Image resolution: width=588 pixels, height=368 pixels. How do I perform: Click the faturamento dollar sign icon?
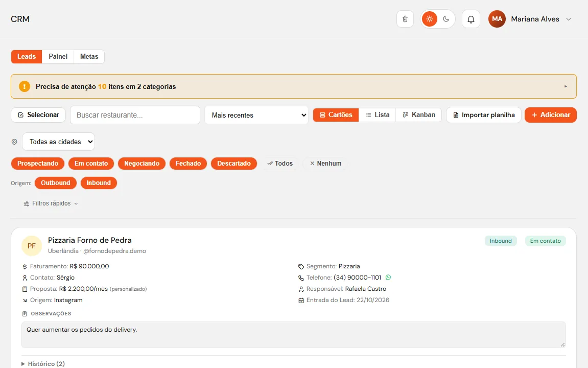pos(25,266)
